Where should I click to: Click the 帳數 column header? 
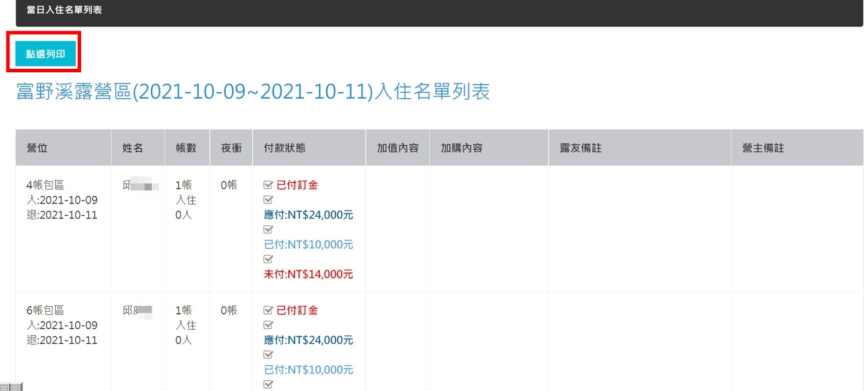point(186,148)
